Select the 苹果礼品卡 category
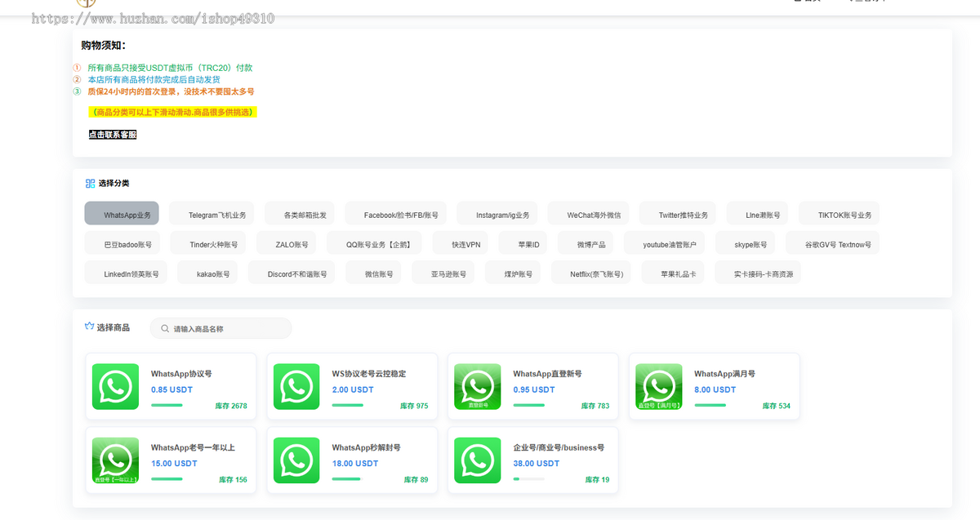The image size is (980, 520). pyautogui.click(x=673, y=273)
